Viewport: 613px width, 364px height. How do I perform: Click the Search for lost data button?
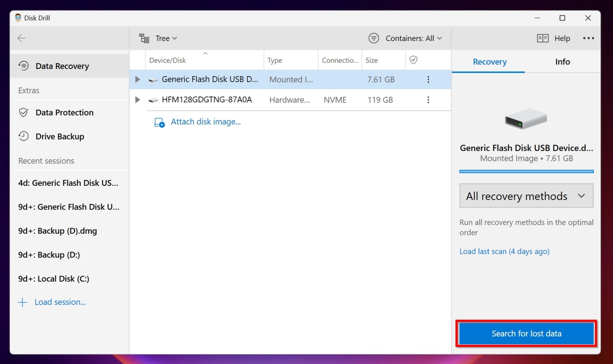coord(526,333)
